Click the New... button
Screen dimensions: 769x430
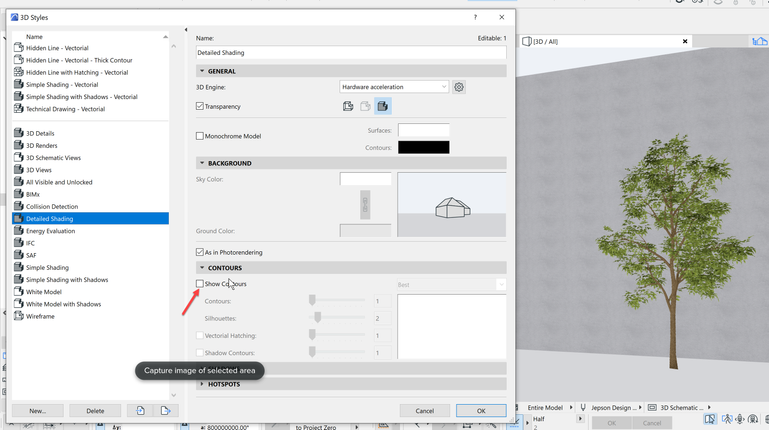tap(38, 410)
